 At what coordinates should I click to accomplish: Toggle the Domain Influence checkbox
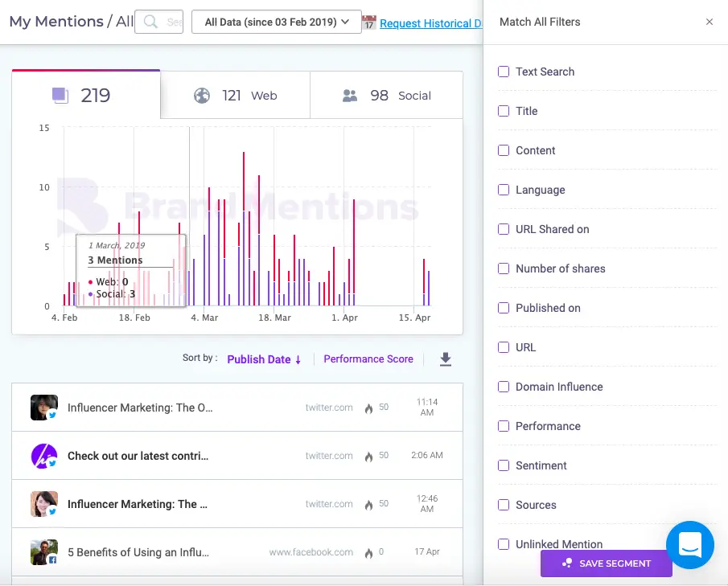click(504, 387)
